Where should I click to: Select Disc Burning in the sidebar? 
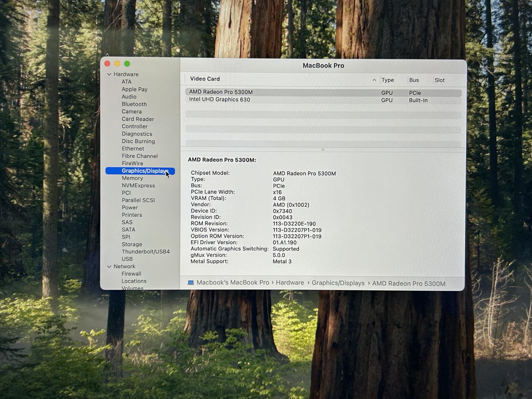[138, 141]
